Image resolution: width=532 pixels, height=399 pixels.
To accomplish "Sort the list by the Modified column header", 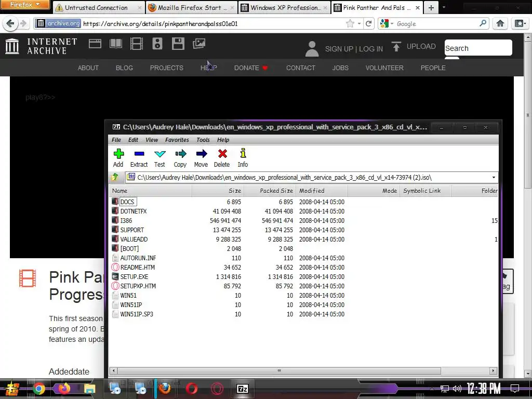I will 322,191.
